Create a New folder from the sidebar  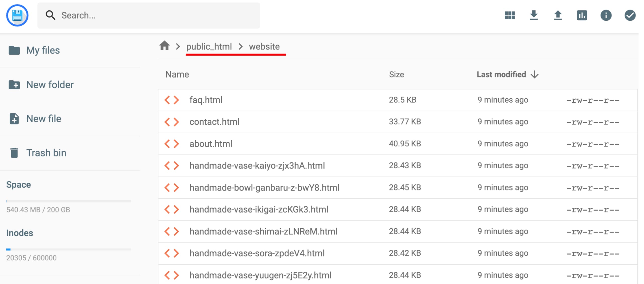point(50,85)
